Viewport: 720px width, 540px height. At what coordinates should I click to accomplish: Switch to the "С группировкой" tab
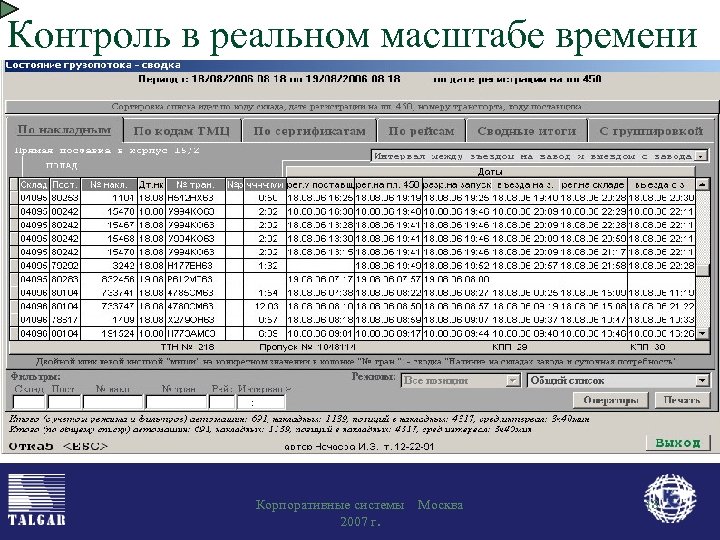click(x=651, y=131)
